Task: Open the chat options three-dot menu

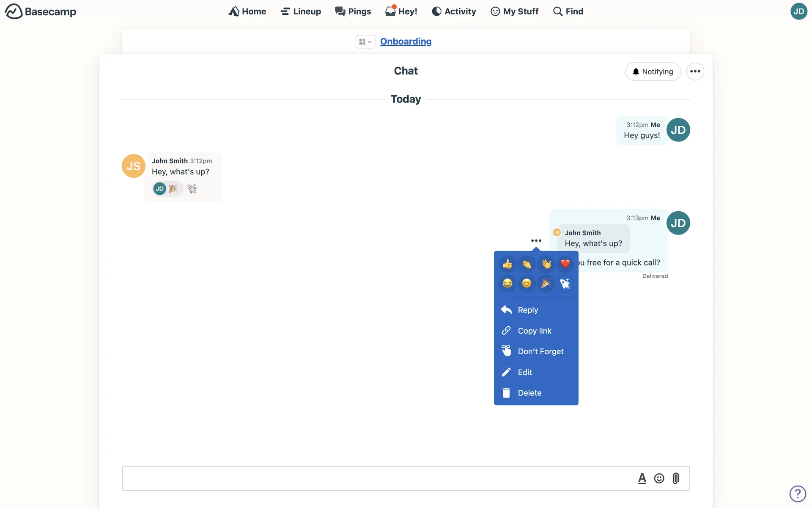Action: click(x=695, y=72)
